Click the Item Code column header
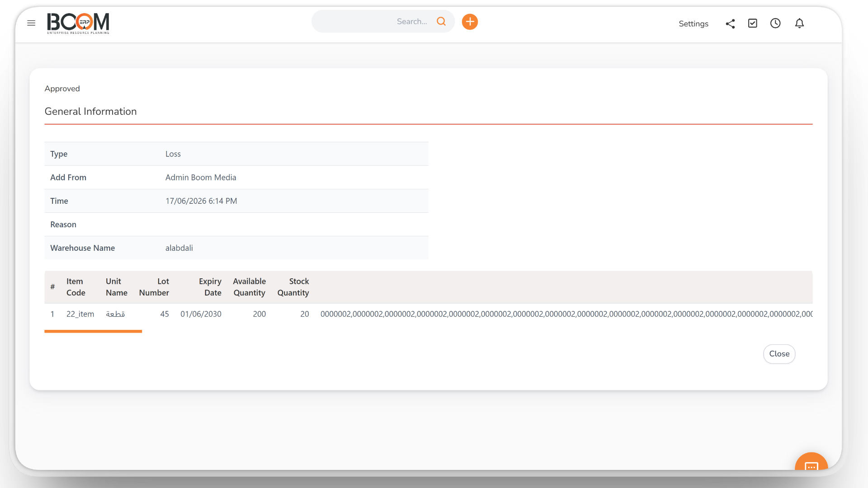This screenshot has width=868, height=488. tap(75, 287)
